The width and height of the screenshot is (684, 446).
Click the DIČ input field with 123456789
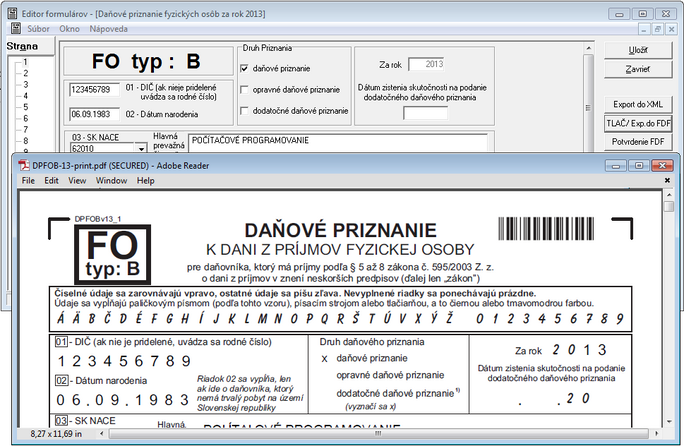coord(95,89)
